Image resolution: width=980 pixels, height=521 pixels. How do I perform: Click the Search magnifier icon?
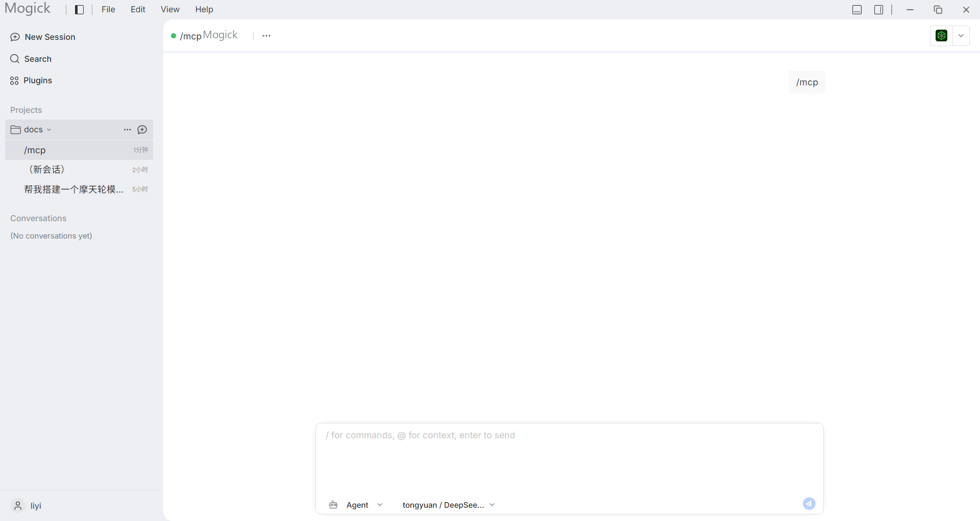15,59
